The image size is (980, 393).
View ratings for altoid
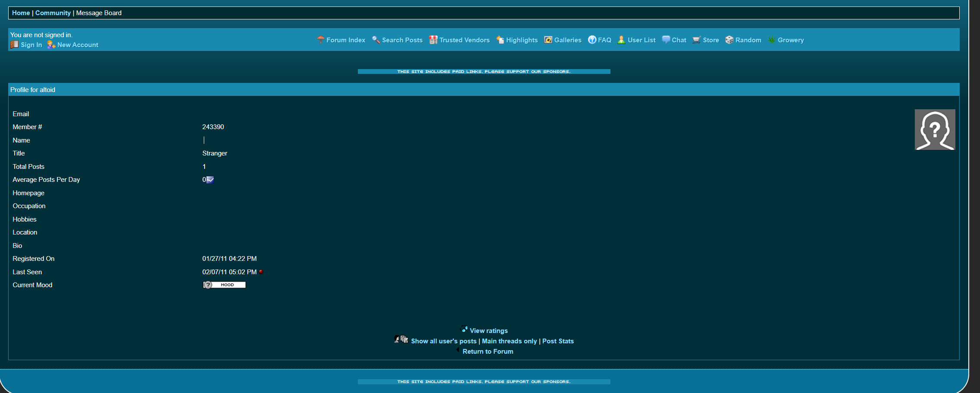(x=488, y=331)
